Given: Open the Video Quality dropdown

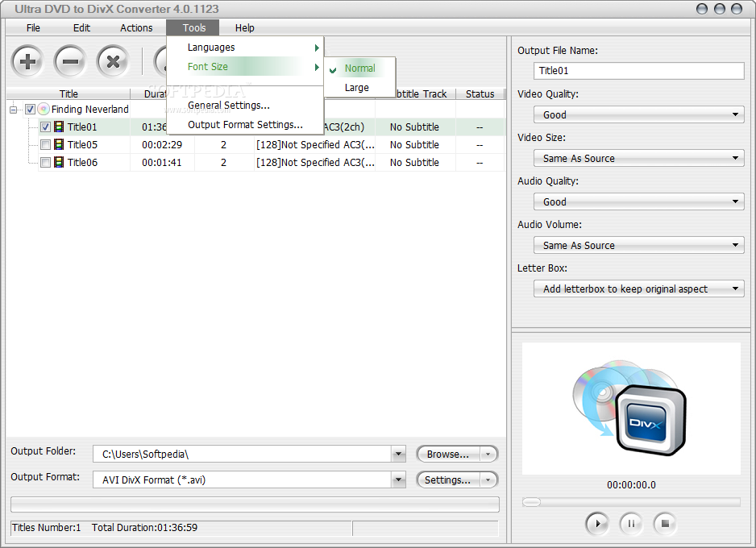Looking at the screenshot, I should click(638, 114).
